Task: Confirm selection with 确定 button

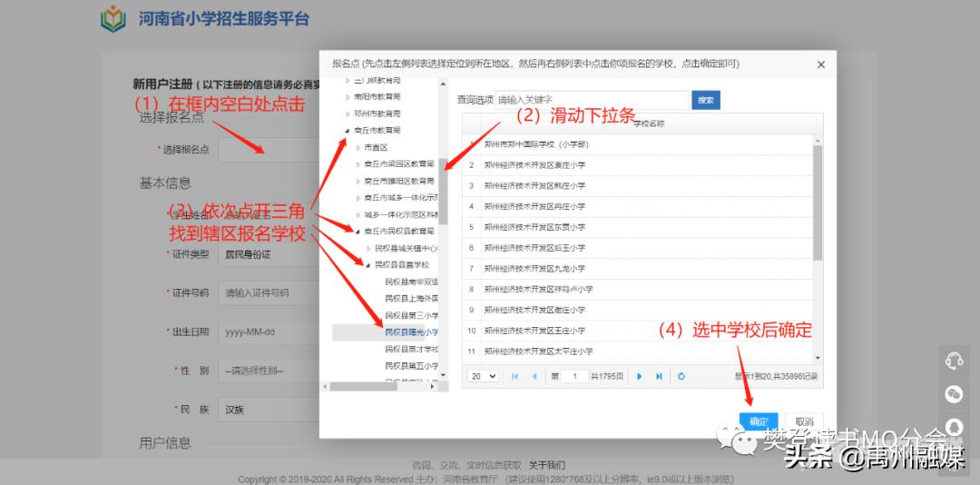Action: click(759, 421)
